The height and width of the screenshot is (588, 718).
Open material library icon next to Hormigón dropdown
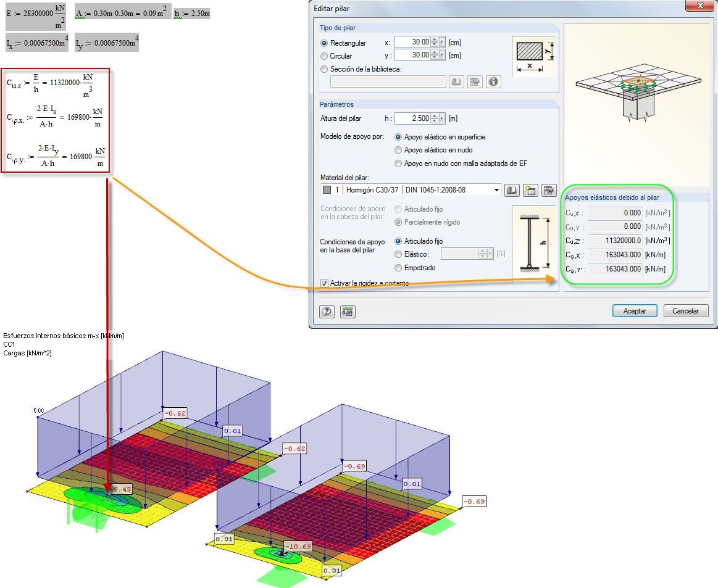point(512,190)
